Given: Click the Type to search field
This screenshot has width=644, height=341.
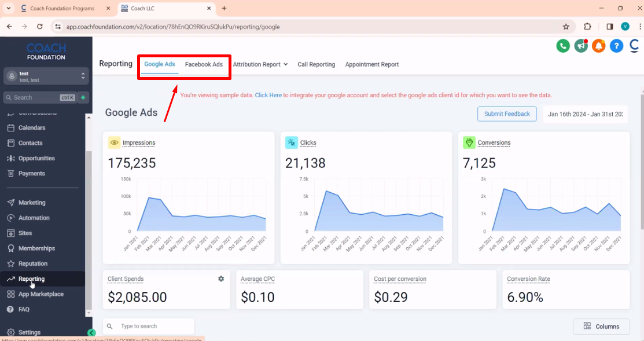Looking at the screenshot, I should [x=149, y=326].
